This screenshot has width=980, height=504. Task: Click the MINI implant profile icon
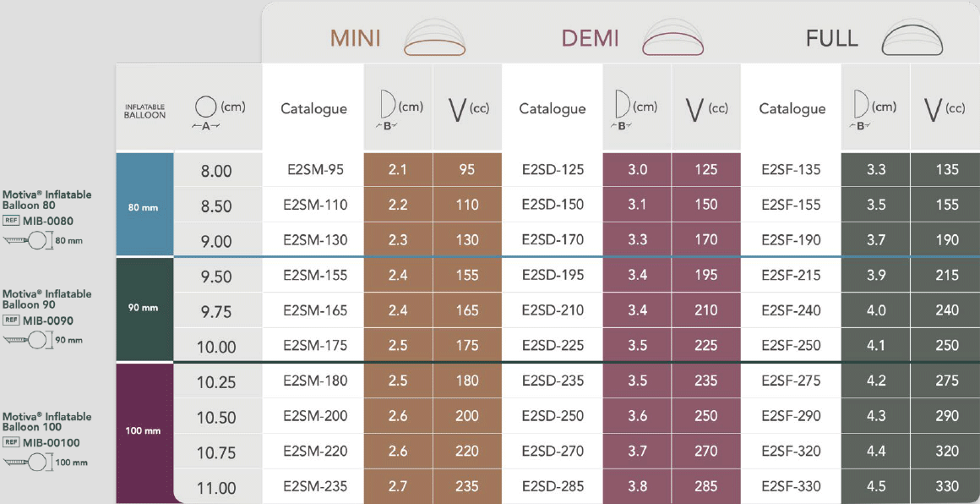click(434, 39)
